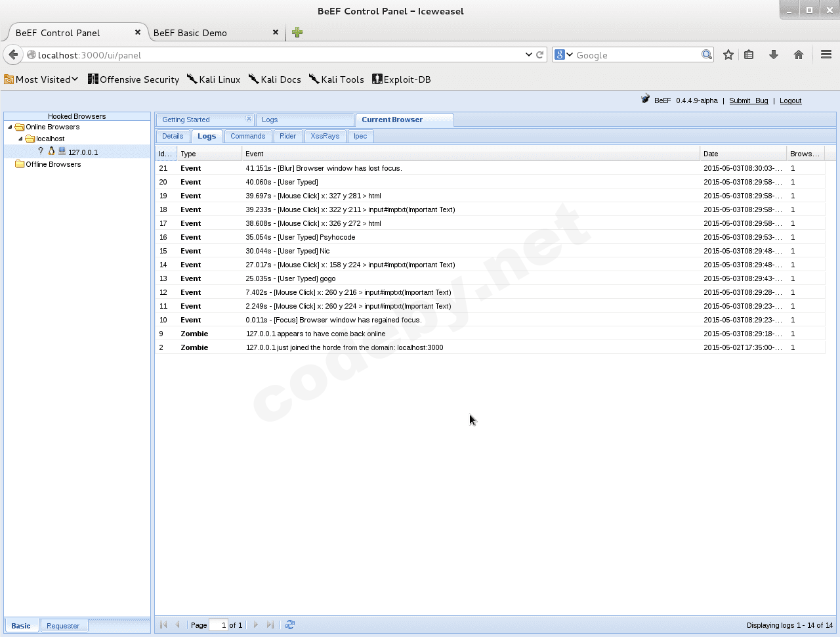Reload the page with the refresh icon

coord(540,55)
